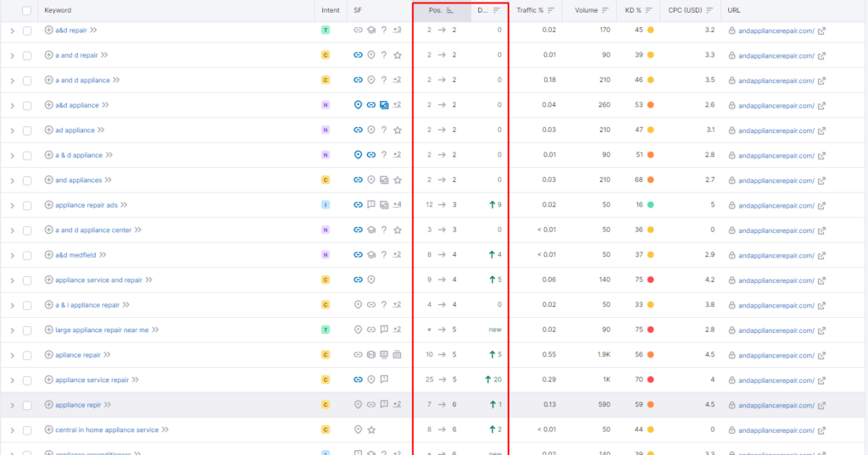Open keyword a&d repair

pyautogui.click(x=71, y=31)
